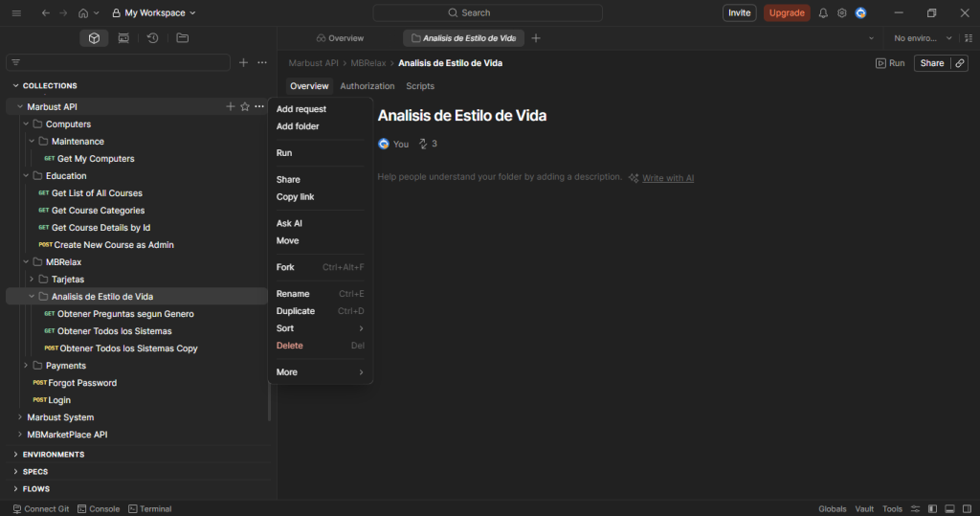The width and height of the screenshot is (980, 516).
Task: Click the top Search field
Action: tap(487, 13)
